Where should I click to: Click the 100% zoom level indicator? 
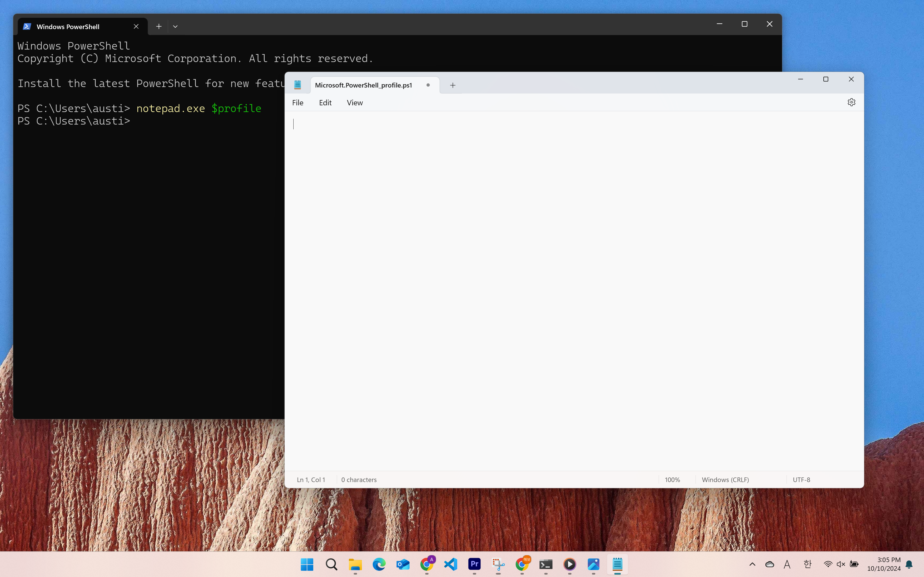point(672,480)
